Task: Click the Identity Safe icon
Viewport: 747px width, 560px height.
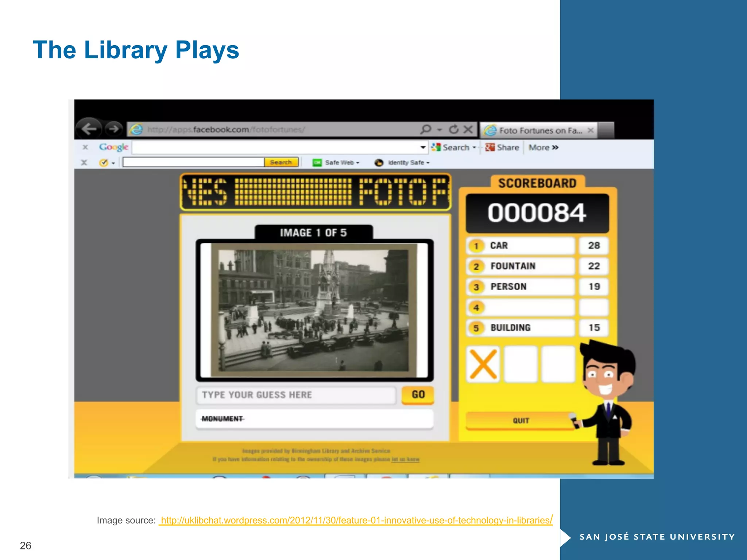Action: pyautogui.click(x=379, y=163)
